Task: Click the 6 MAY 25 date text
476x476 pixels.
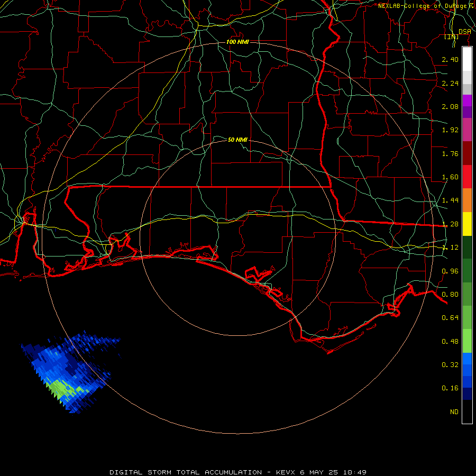Action: click(x=319, y=472)
